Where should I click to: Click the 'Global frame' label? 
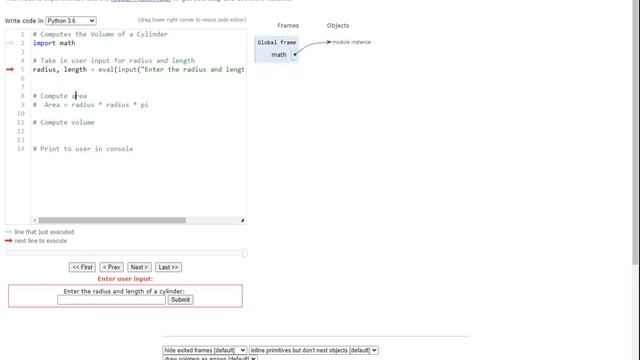276,42
